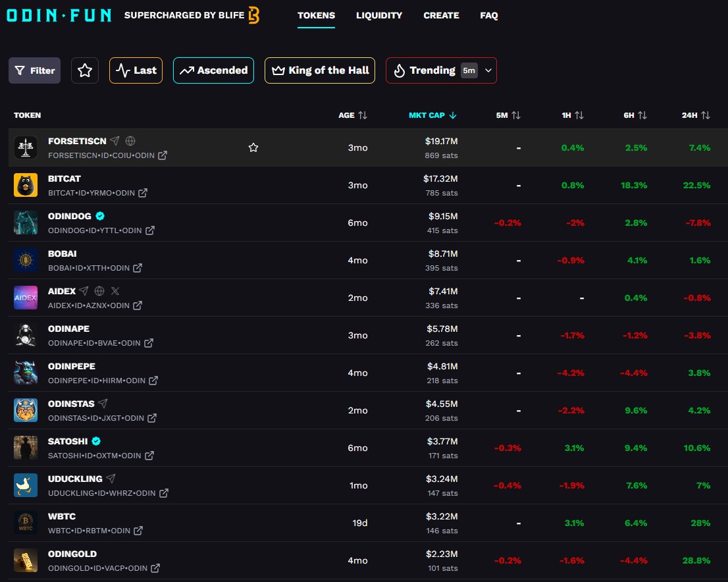
Task: Open the Filter options
Action: pyautogui.click(x=34, y=70)
